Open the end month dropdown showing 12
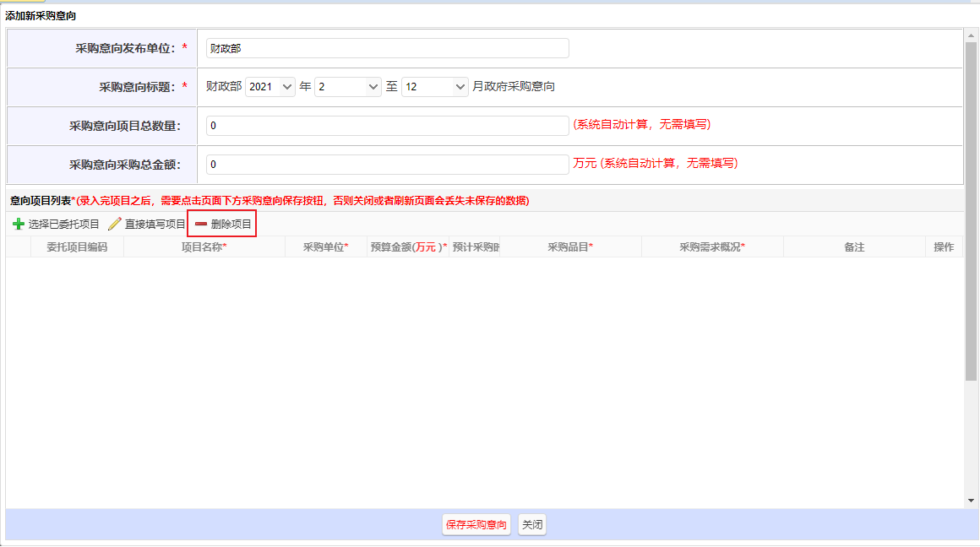 434,87
